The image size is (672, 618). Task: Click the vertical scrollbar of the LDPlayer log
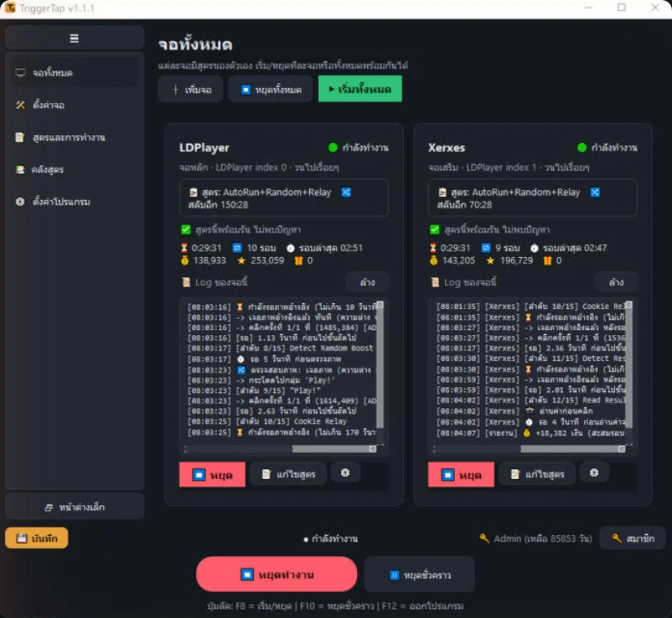(x=380, y=364)
